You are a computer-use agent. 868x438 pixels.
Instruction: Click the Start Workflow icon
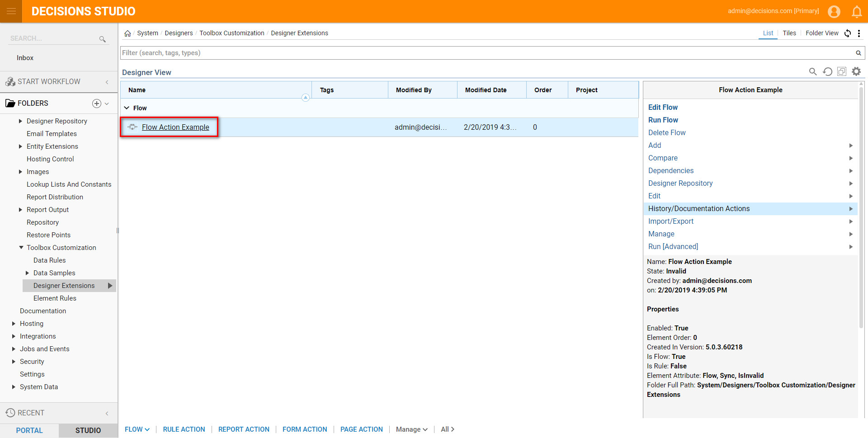pos(10,82)
